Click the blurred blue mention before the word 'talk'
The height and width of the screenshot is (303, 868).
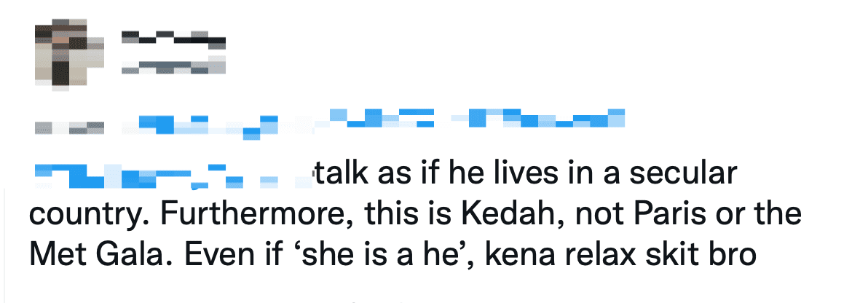coord(167,175)
